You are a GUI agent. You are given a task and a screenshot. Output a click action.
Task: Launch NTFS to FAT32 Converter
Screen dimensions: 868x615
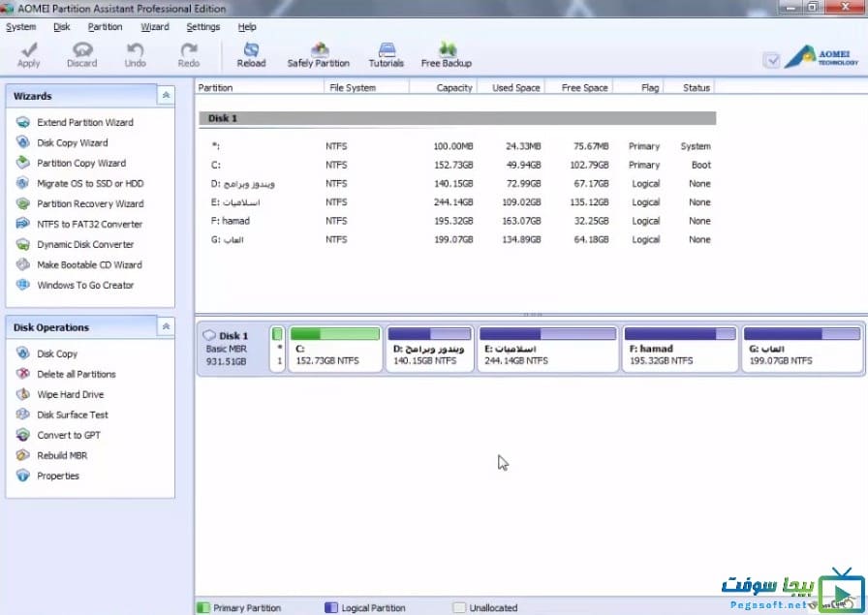(x=90, y=224)
